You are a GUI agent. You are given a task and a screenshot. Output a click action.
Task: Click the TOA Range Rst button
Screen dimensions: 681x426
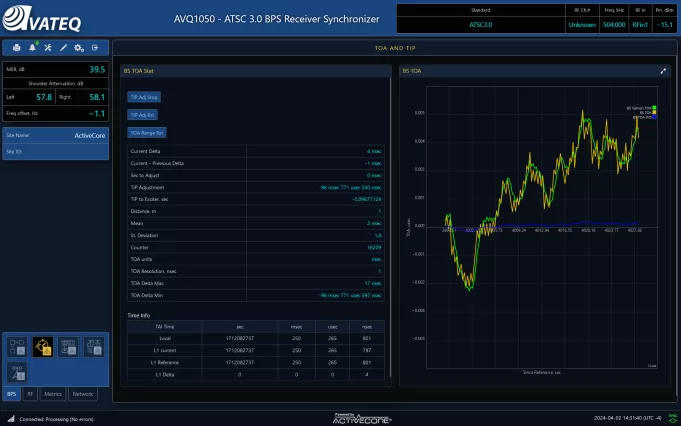point(147,133)
